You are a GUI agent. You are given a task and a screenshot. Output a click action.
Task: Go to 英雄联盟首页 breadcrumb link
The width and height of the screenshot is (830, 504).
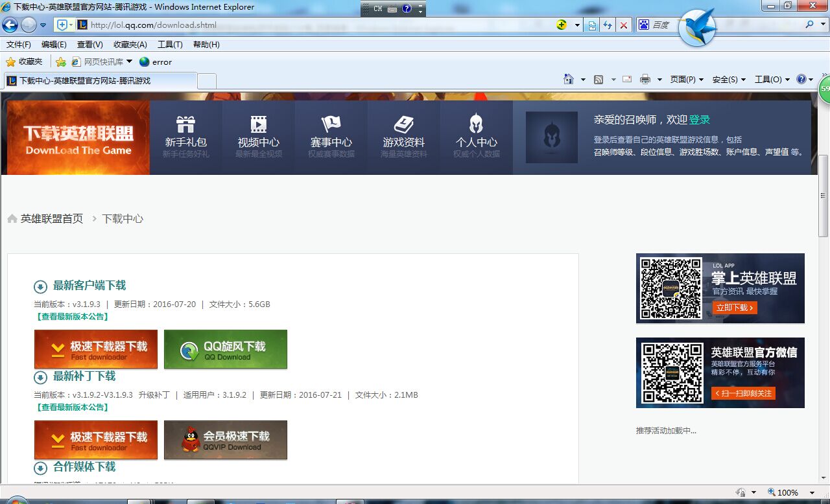click(52, 219)
